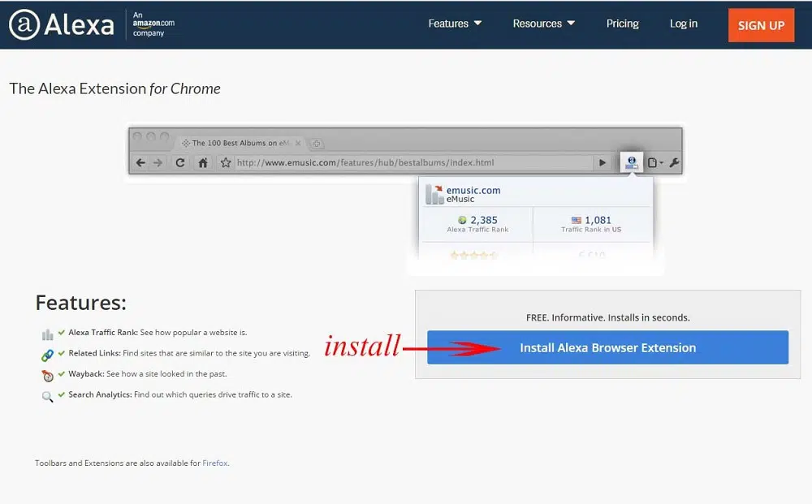Click the browser back arrow in screenshot
The image size is (812, 504).
coord(140,163)
